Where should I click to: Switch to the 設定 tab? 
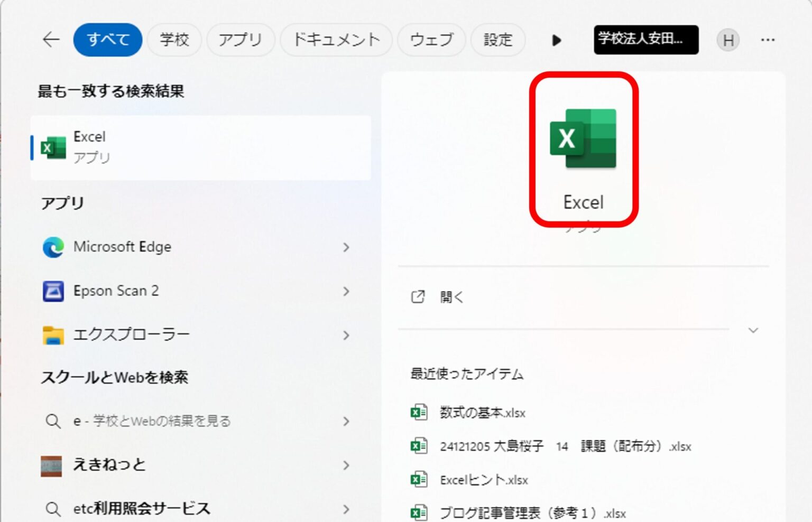click(497, 40)
